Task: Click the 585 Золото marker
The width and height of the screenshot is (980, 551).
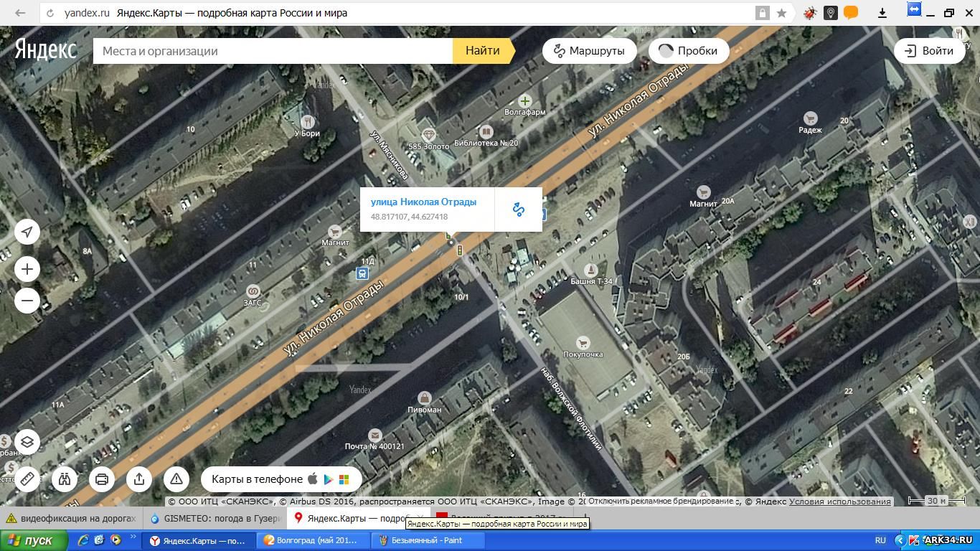Action: click(x=428, y=135)
